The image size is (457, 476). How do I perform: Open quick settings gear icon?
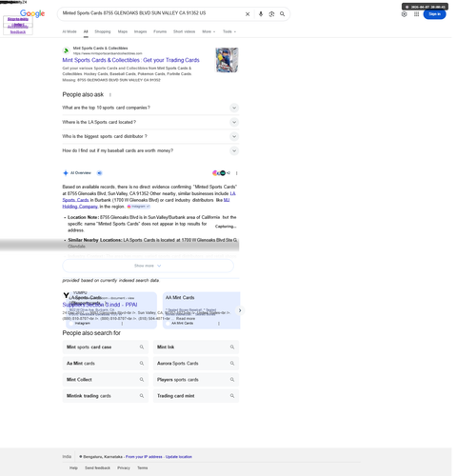[x=404, y=14]
